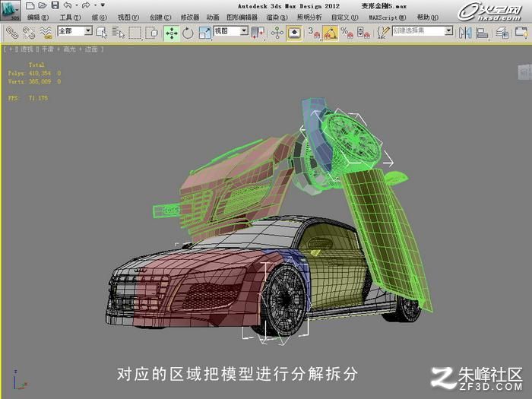Open the 工具(T) menu
Viewport: 532px width, 399px height.
(x=70, y=17)
